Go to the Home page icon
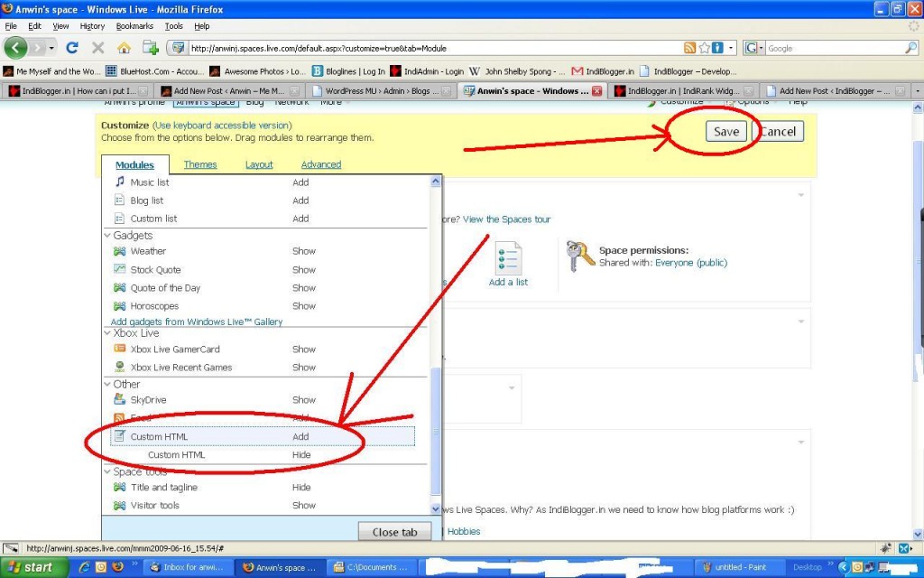924x578 pixels. coord(124,48)
